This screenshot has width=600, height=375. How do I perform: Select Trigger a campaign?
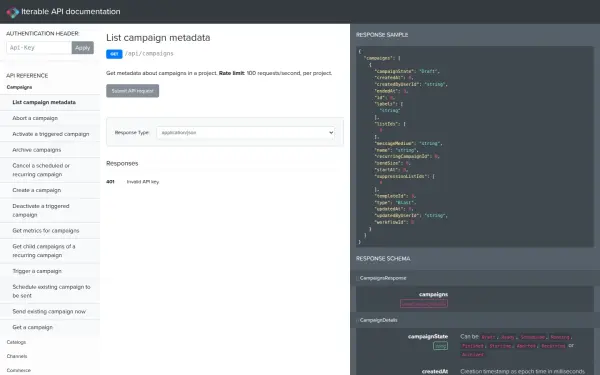(50, 271)
